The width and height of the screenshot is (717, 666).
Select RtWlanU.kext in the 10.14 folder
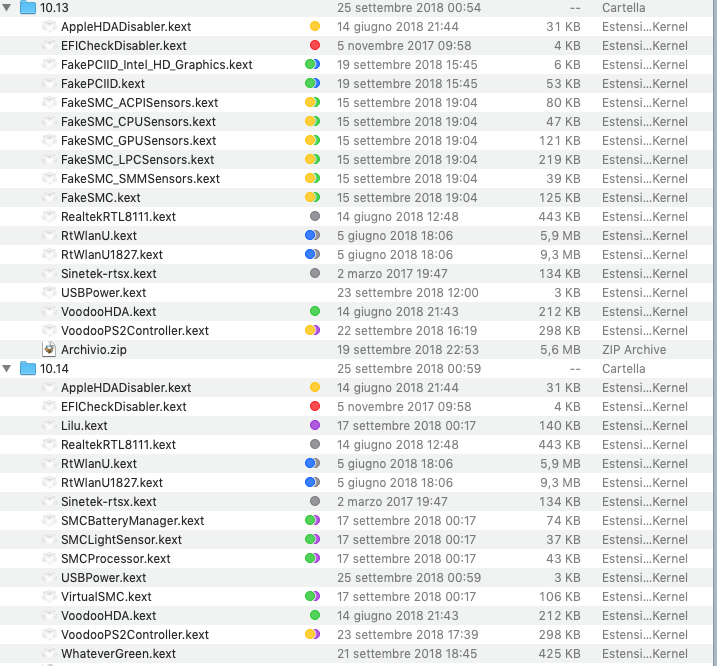coord(99,464)
